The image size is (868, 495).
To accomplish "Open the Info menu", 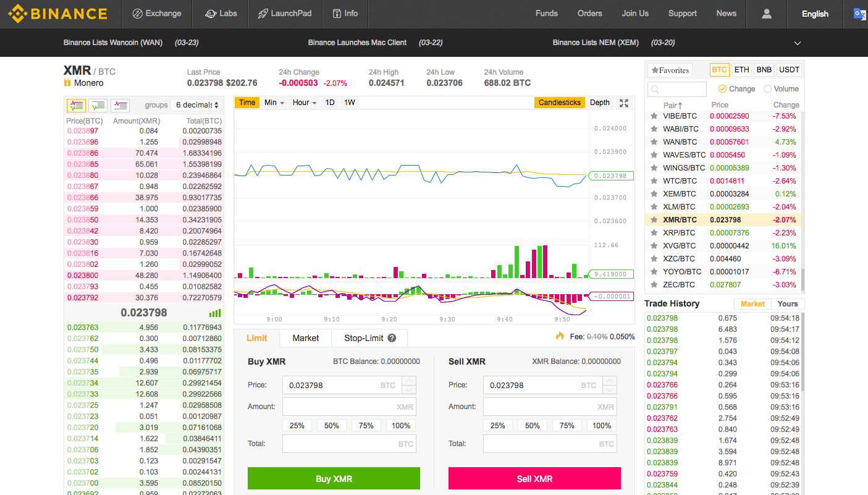I will (x=344, y=14).
